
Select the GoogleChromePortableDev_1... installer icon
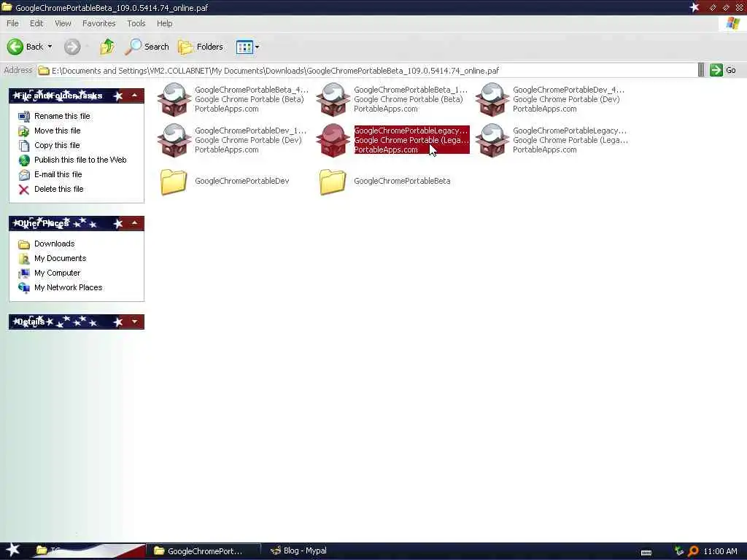point(174,140)
